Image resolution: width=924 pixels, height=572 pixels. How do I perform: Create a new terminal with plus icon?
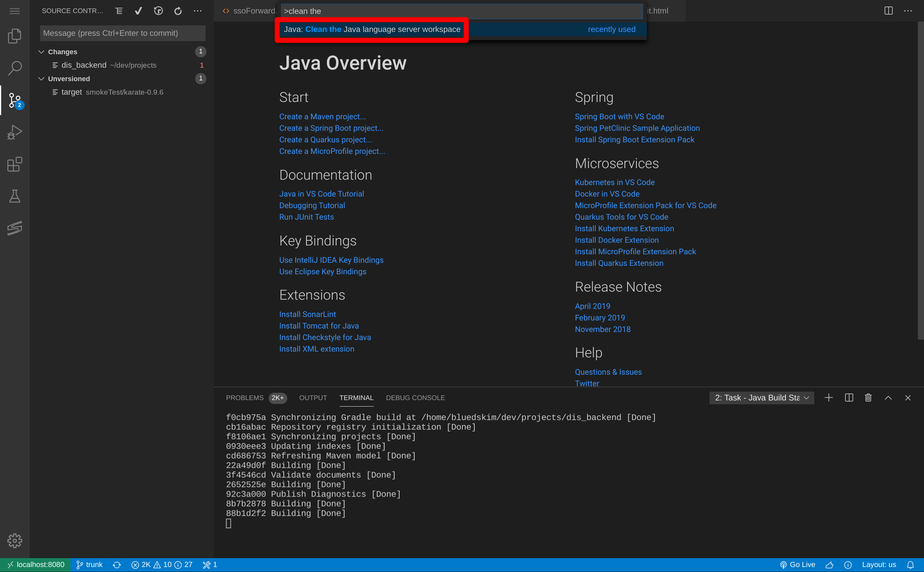[x=829, y=398]
